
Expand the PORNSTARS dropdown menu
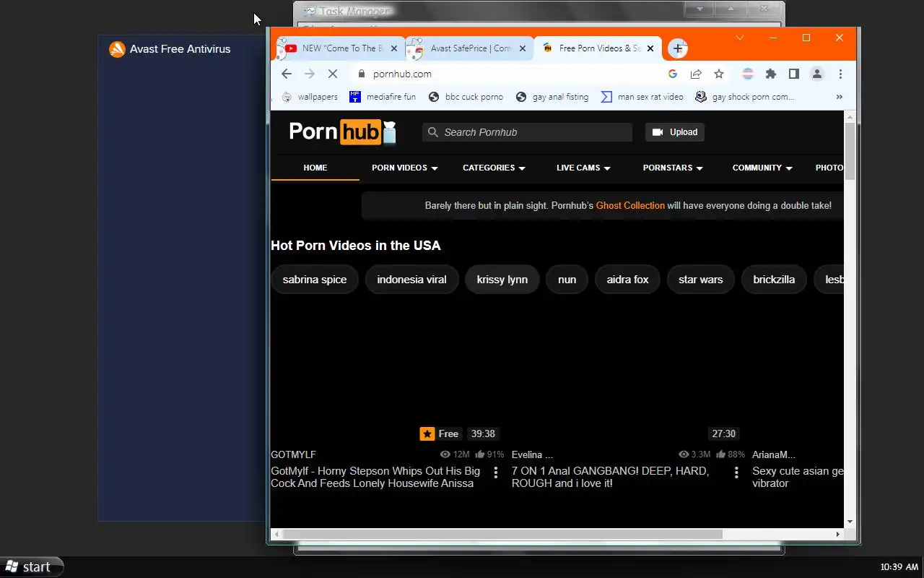(674, 168)
